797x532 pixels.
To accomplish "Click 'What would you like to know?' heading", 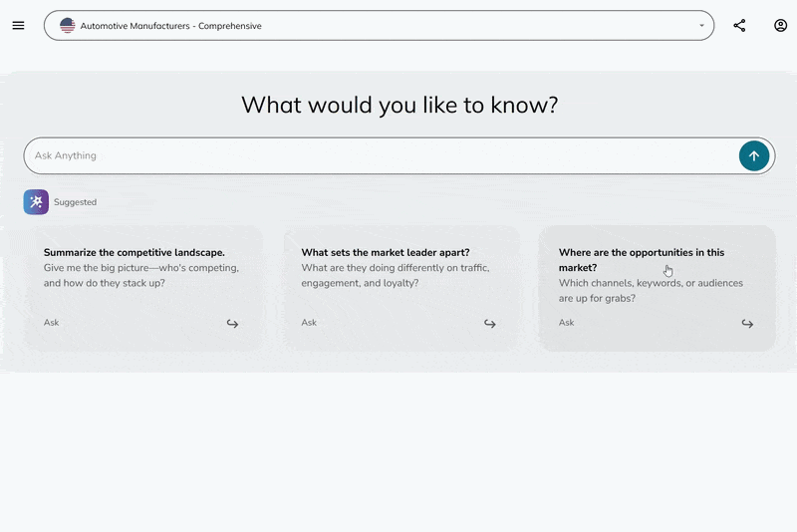I will (399, 106).
